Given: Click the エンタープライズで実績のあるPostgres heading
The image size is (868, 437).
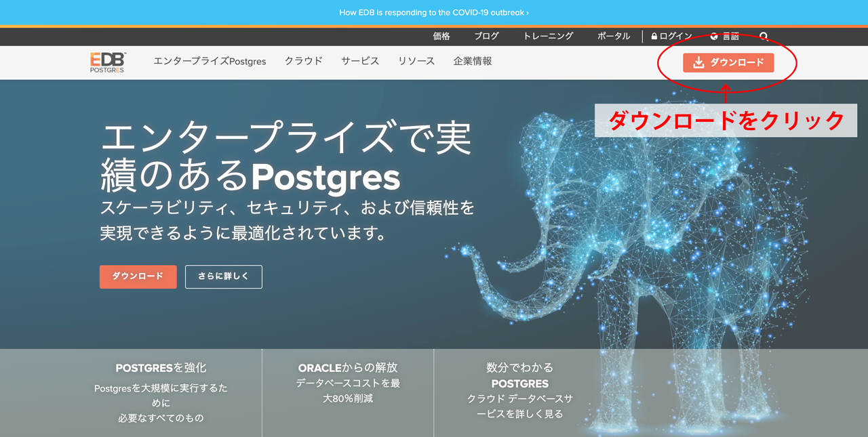Looking at the screenshot, I should point(285,158).
